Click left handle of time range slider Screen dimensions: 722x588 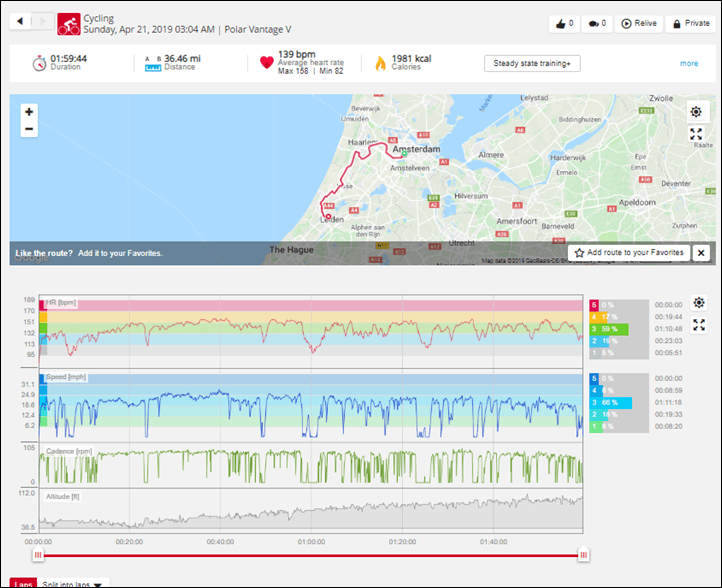[x=38, y=555]
